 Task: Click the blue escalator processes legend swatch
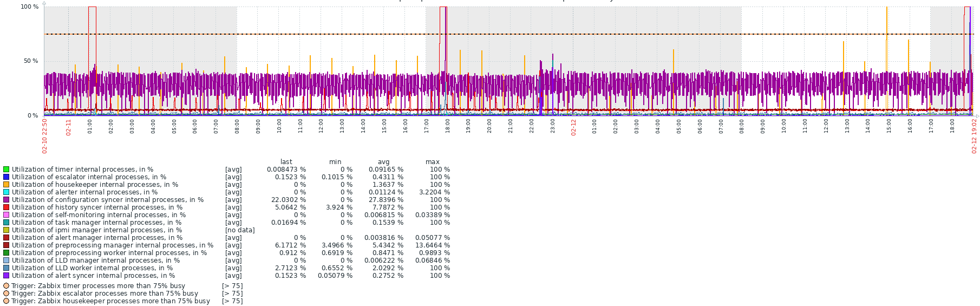click(6, 177)
